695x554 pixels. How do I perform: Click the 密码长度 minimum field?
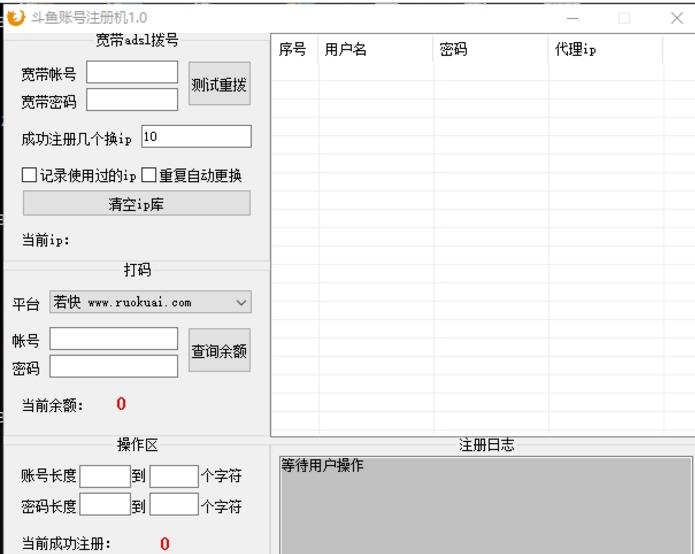tap(105, 504)
